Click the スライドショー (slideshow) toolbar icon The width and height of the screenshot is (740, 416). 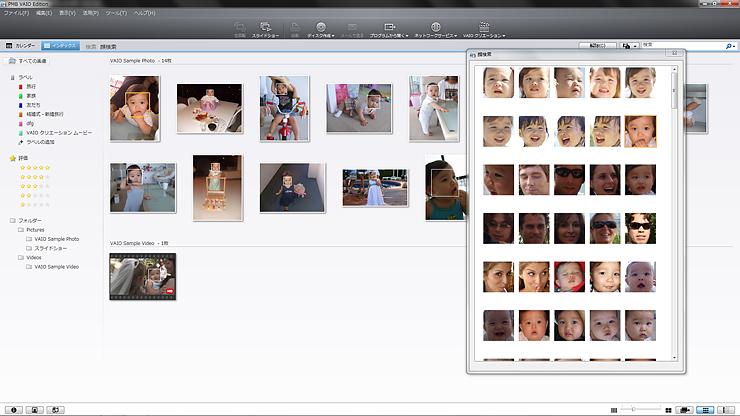[266, 26]
